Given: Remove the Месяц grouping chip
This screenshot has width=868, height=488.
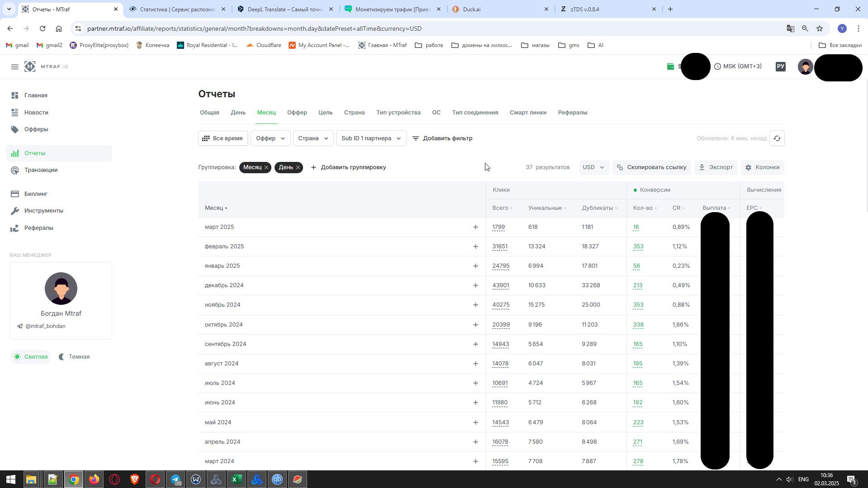Looking at the screenshot, I should pos(266,167).
